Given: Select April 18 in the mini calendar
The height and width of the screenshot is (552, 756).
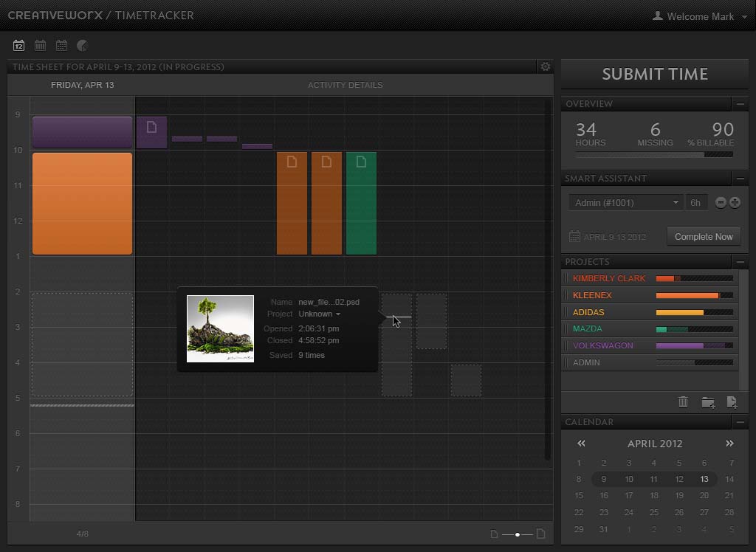Looking at the screenshot, I should (653, 495).
